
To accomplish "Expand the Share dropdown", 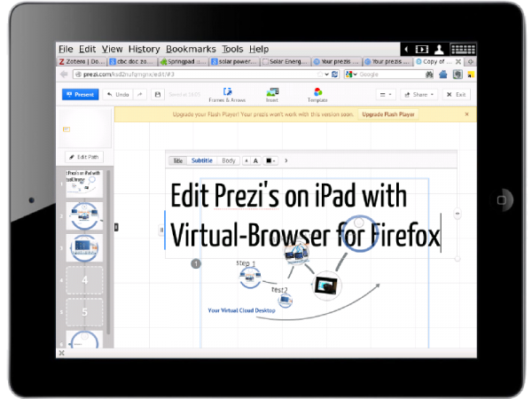I will tap(420, 94).
